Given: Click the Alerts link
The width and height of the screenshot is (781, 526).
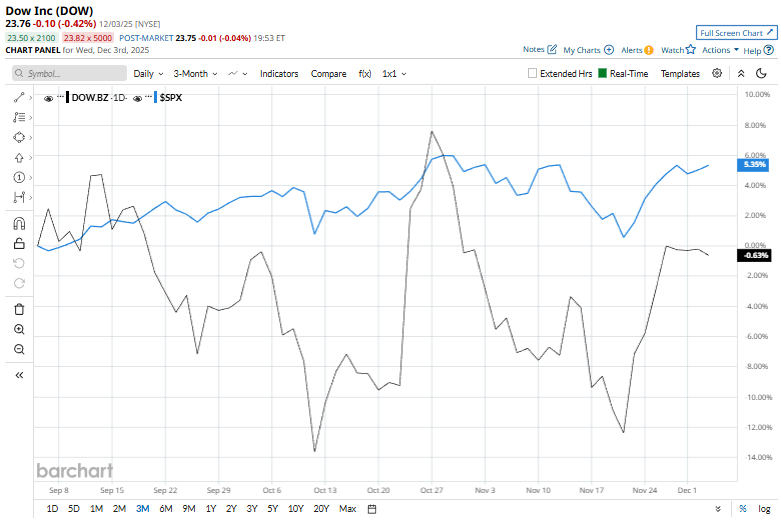Looking at the screenshot, I should (632, 50).
